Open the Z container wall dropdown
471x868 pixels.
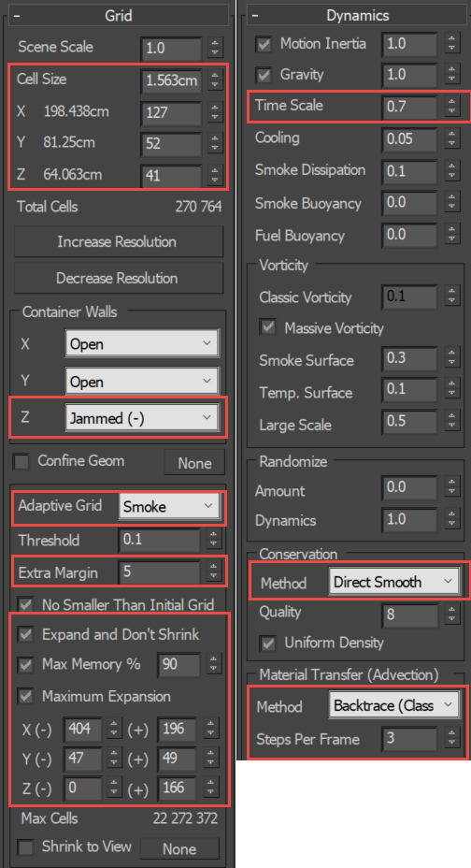click(x=141, y=418)
